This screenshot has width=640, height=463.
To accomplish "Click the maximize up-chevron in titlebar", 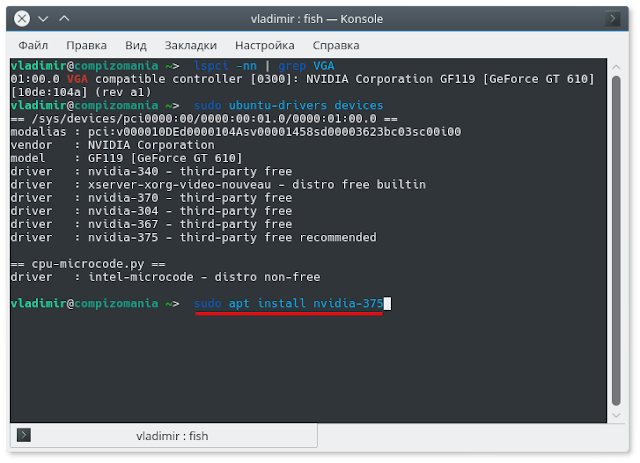I will (x=64, y=19).
